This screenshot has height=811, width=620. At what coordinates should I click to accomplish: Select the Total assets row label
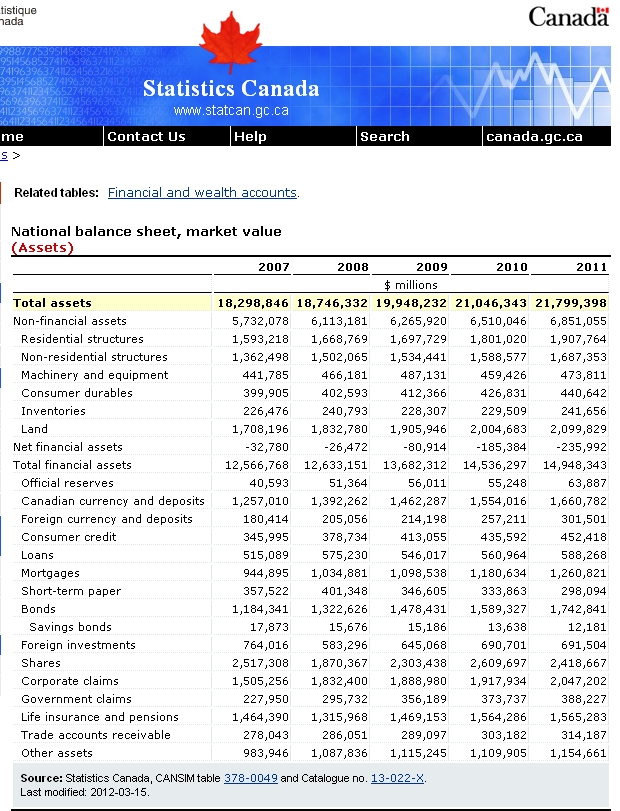click(52, 303)
